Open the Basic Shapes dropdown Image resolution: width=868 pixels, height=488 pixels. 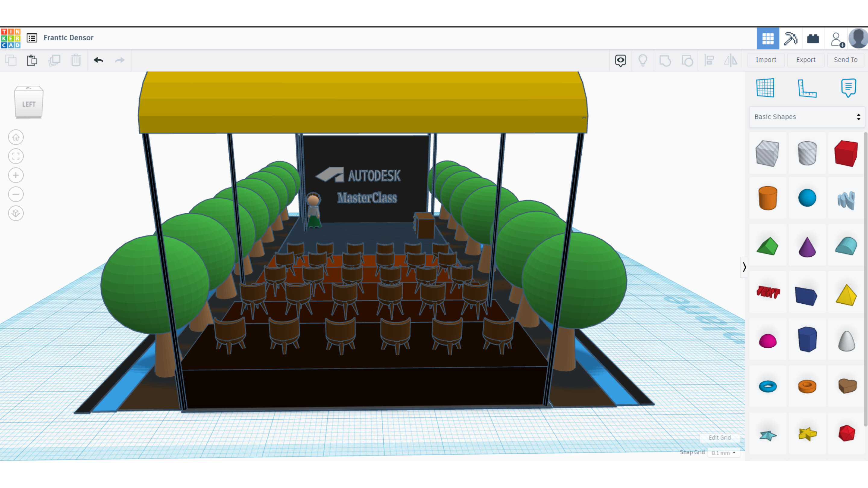tap(807, 117)
